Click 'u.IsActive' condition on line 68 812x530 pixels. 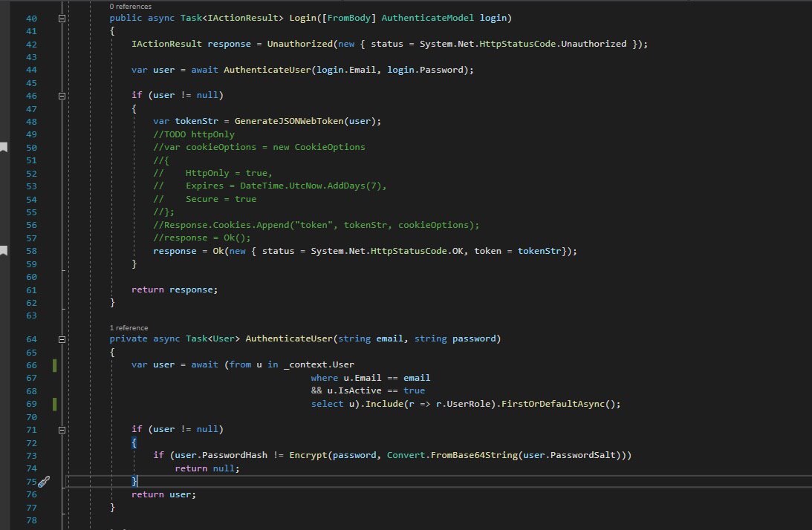[354, 390]
